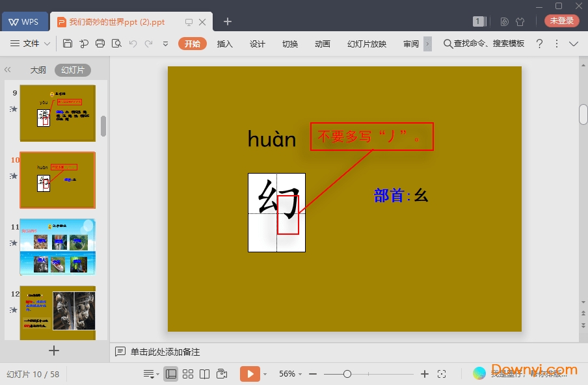Enable Reading view mode
Screen dimensions: 588x385
tap(204, 374)
